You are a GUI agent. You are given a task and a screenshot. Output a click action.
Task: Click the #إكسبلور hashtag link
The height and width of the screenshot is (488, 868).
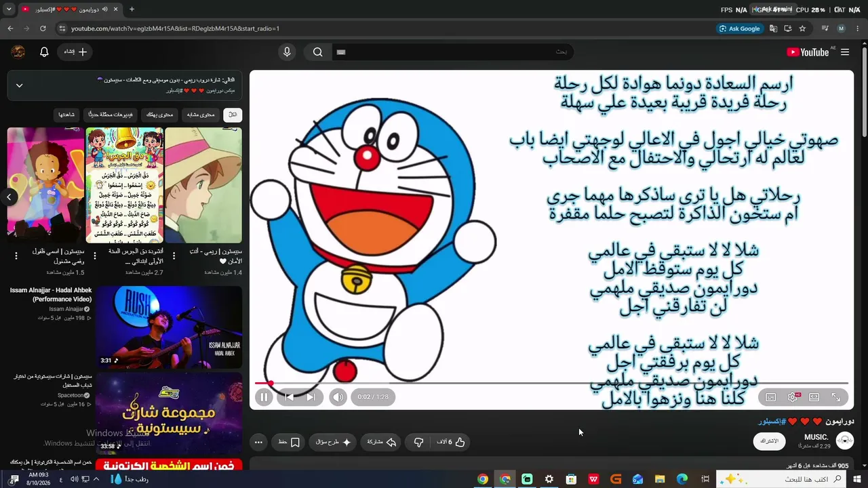(x=772, y=422)
